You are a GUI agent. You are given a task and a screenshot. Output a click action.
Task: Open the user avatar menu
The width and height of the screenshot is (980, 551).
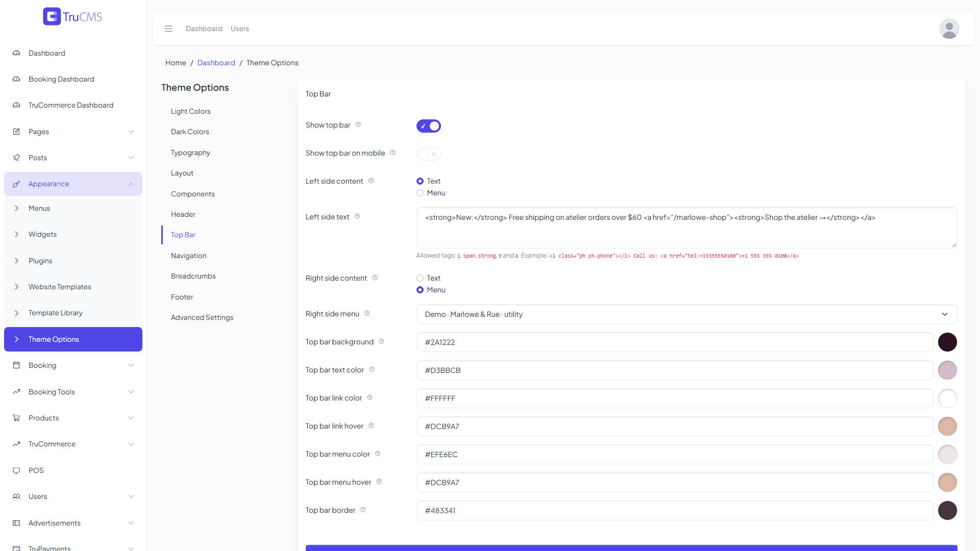949,29
